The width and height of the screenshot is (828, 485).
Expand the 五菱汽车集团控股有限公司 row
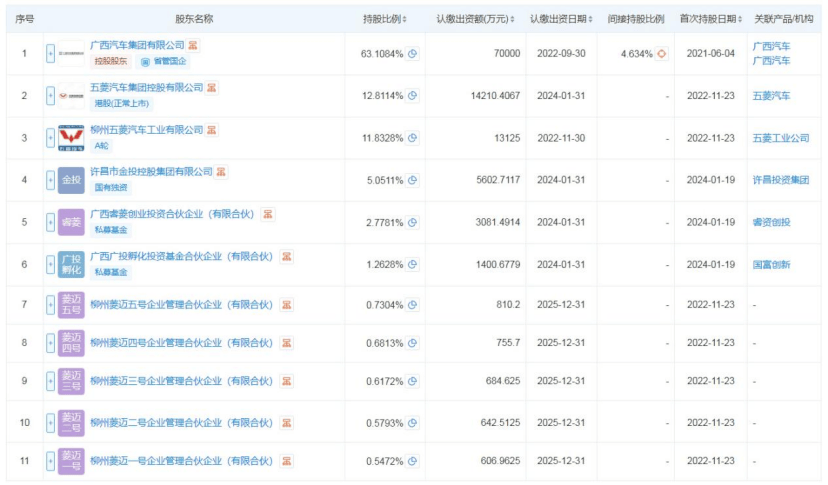point(50,96)
